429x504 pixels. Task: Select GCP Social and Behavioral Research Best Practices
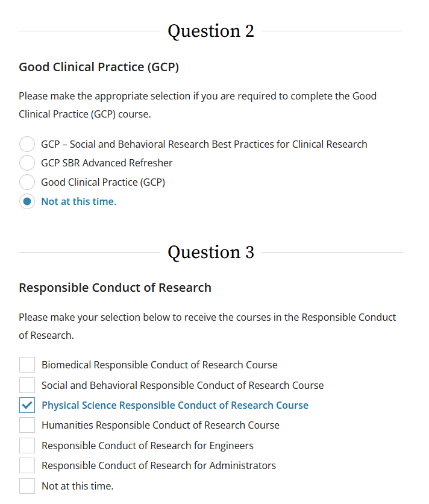tap(27, 144)
